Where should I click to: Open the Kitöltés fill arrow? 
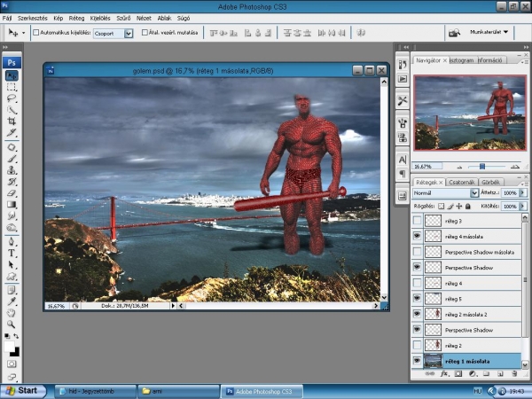(523, 206)
